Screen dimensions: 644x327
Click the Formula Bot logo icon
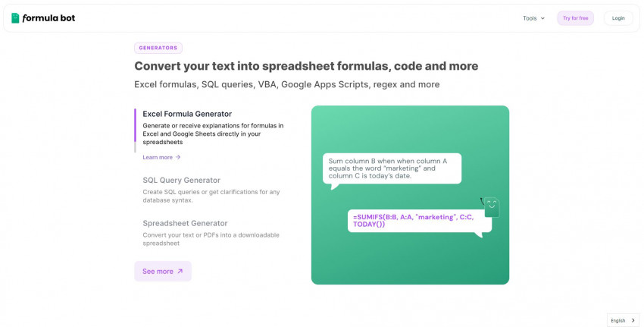[15, 18]
